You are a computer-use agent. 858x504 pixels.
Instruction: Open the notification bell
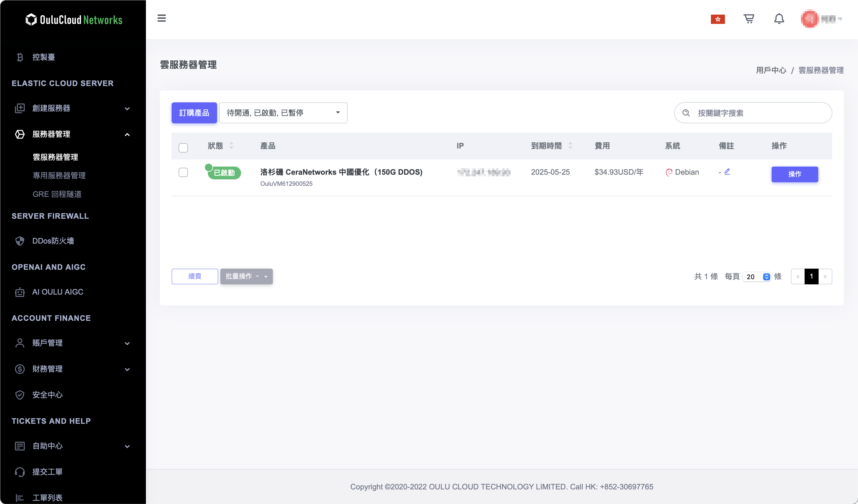click(779, 19)
